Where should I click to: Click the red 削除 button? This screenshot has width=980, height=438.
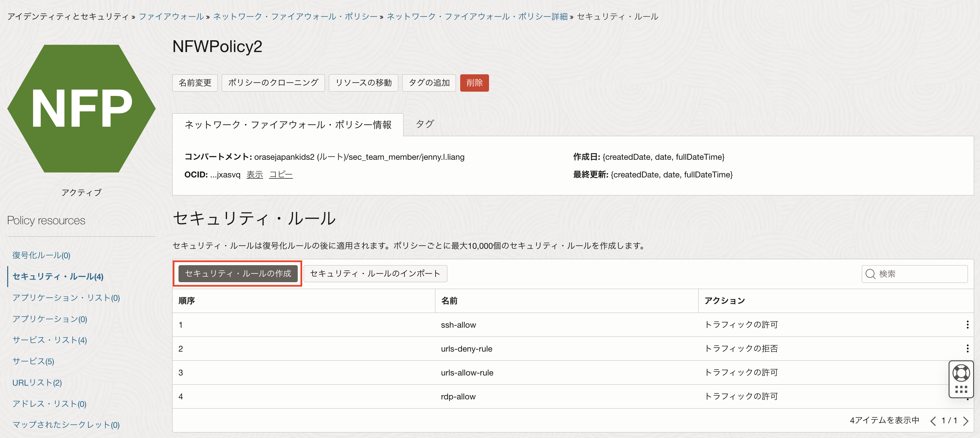pos(474,82)
